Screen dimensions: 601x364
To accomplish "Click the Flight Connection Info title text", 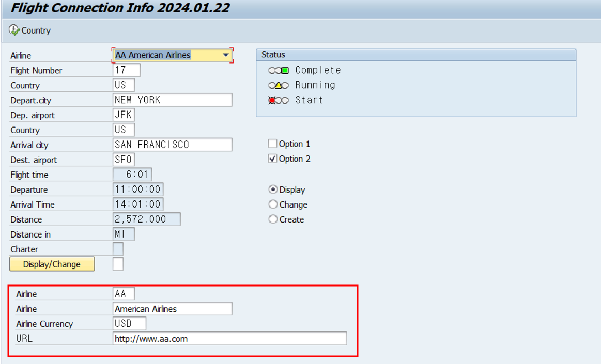I will point(120,8).
